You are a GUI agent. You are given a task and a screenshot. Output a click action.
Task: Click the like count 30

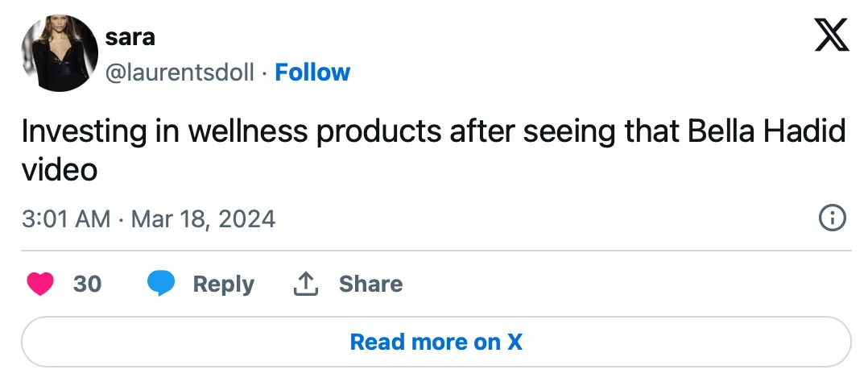point(88,284)
